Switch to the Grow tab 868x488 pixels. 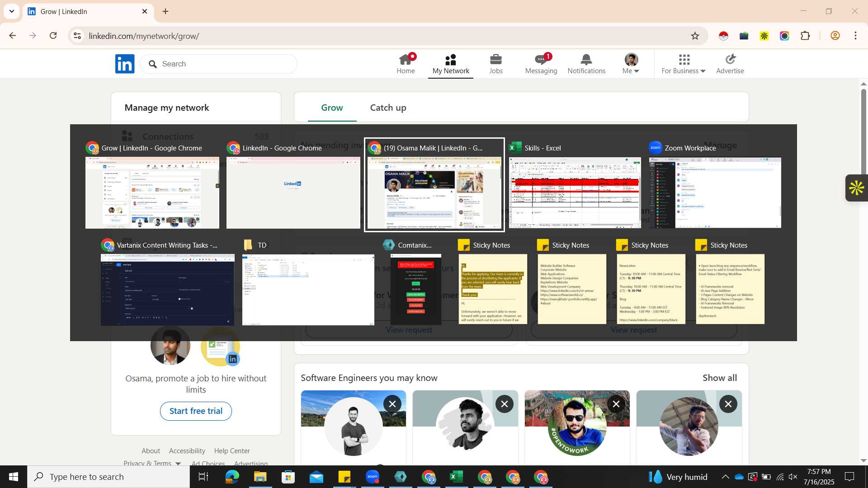coord(332,108)
